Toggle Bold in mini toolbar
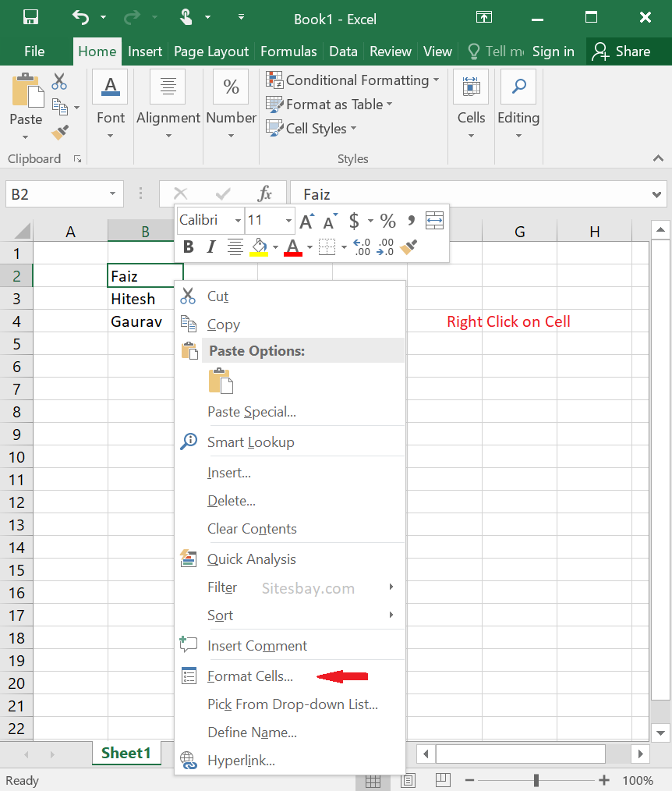 pos(189,247)
